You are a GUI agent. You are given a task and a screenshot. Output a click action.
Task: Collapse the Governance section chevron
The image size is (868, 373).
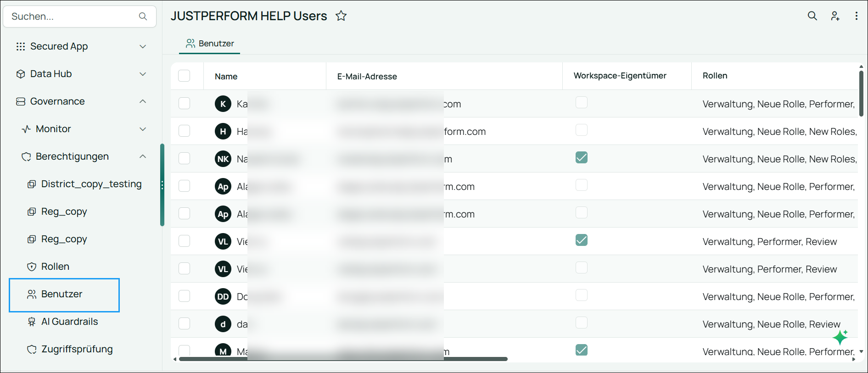tap(143, 101)
